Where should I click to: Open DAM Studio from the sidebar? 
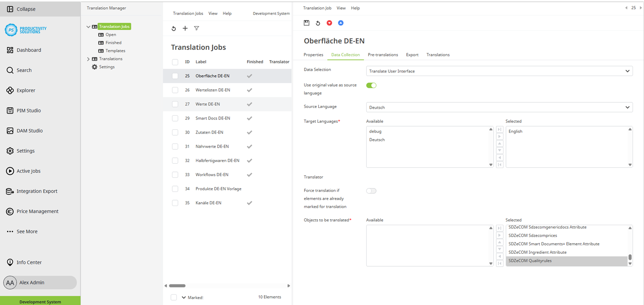click(29, 131)
